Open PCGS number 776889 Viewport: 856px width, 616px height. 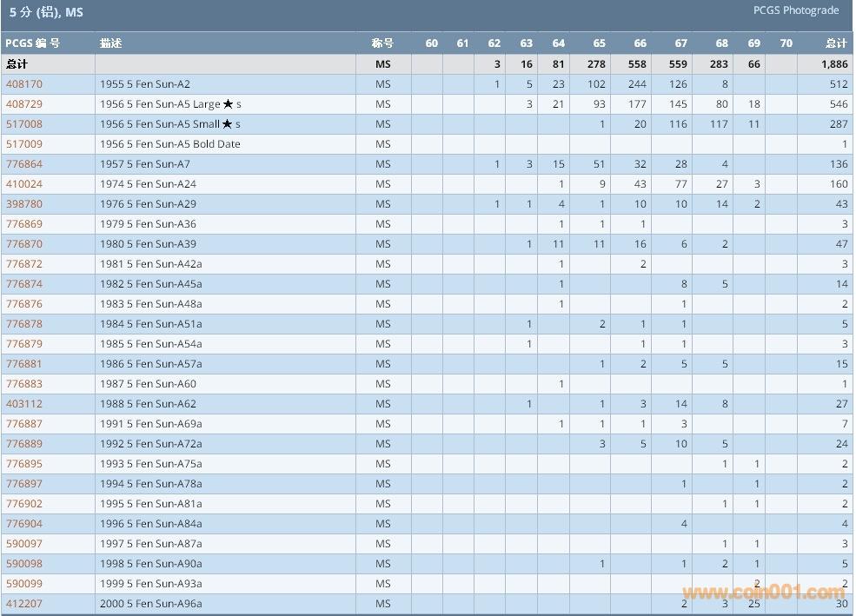pos(24,444)
